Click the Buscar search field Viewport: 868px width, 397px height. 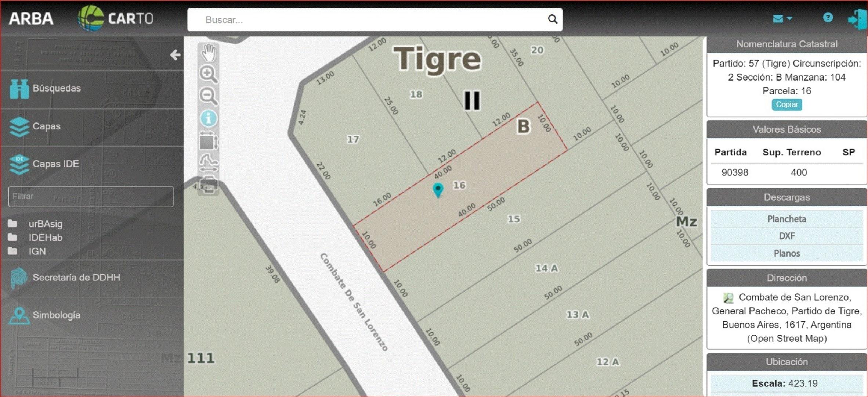[x=375, y=19]
